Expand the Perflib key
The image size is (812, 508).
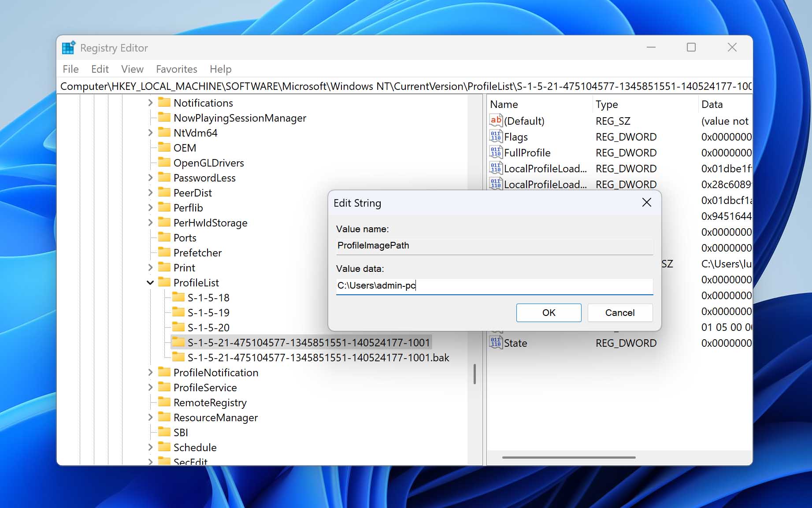coord(150,208)
